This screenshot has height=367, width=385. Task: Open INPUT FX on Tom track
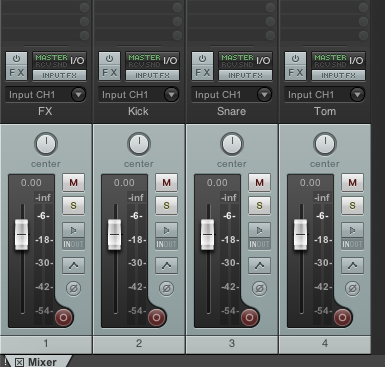tap(338, 75)
